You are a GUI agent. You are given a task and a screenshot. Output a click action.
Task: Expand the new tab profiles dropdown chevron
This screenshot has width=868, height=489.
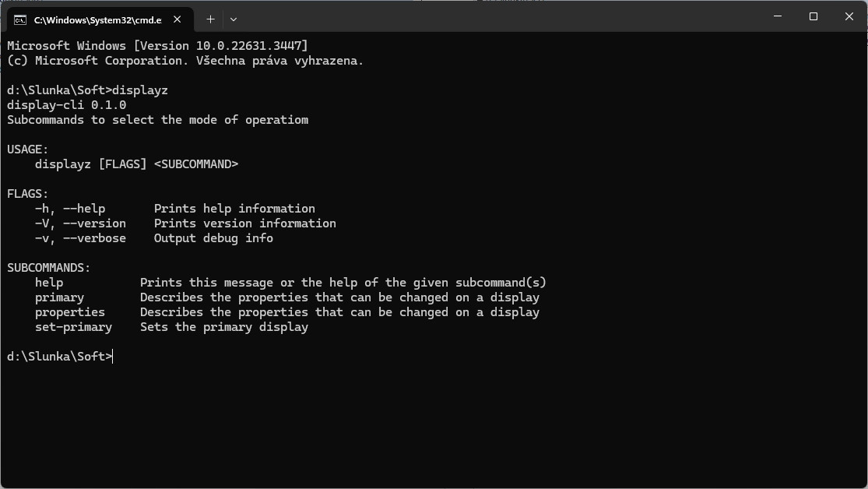click(234, 19)
